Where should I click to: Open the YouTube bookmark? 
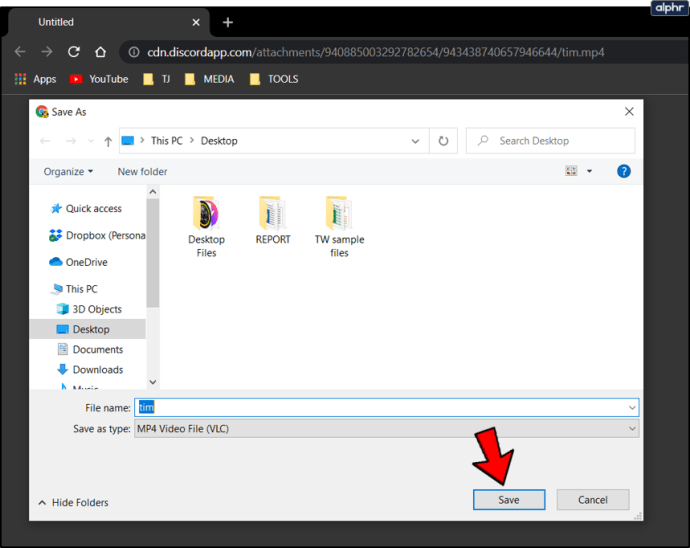click(x=99, y=79)
